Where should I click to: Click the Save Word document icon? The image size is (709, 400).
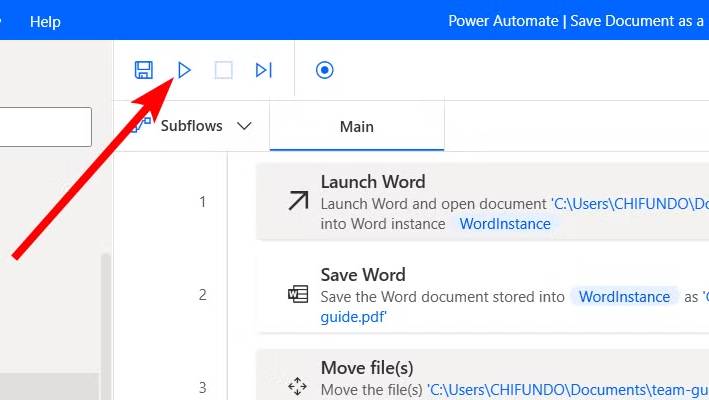(298, 294)
